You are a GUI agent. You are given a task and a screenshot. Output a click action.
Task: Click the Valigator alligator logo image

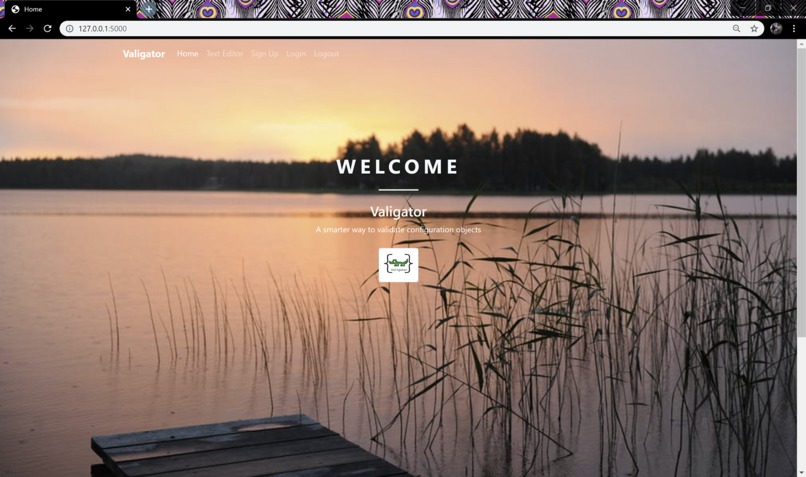pyautogui.click(x=398, y=265)
